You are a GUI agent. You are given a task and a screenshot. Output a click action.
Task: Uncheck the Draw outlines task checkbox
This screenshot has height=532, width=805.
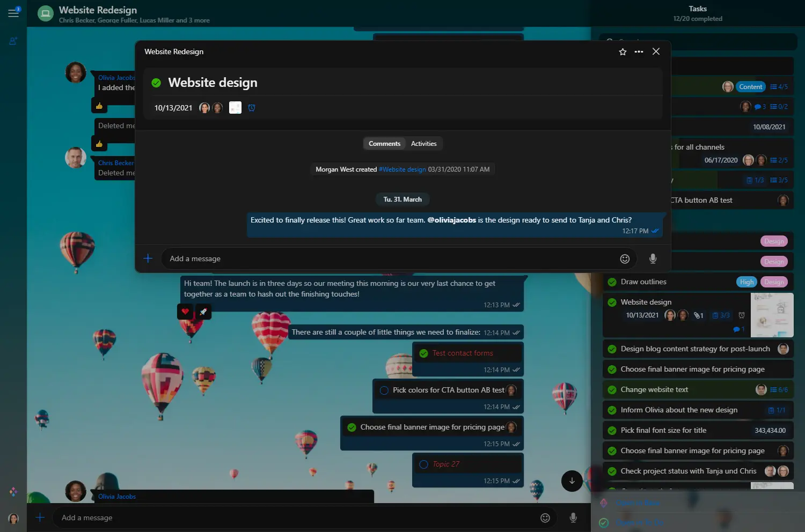tap(612, 282)
